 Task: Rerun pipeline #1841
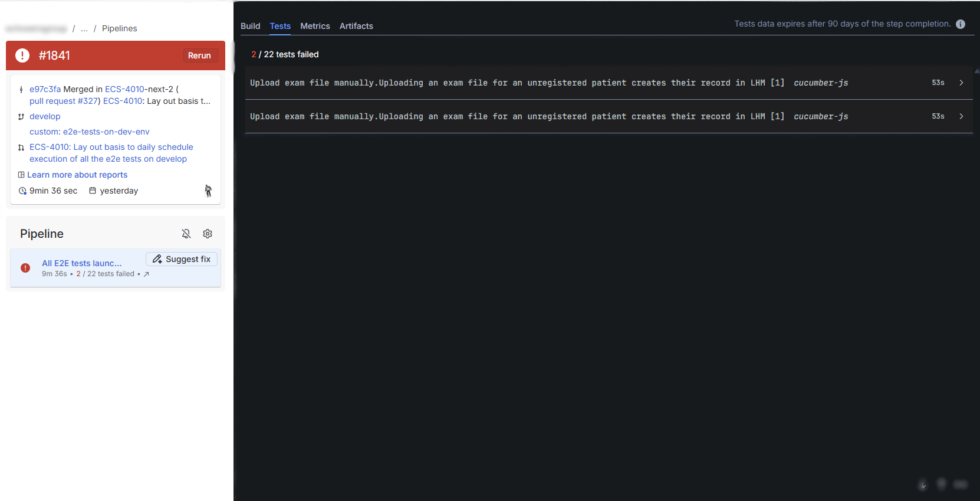click(199, 55)
